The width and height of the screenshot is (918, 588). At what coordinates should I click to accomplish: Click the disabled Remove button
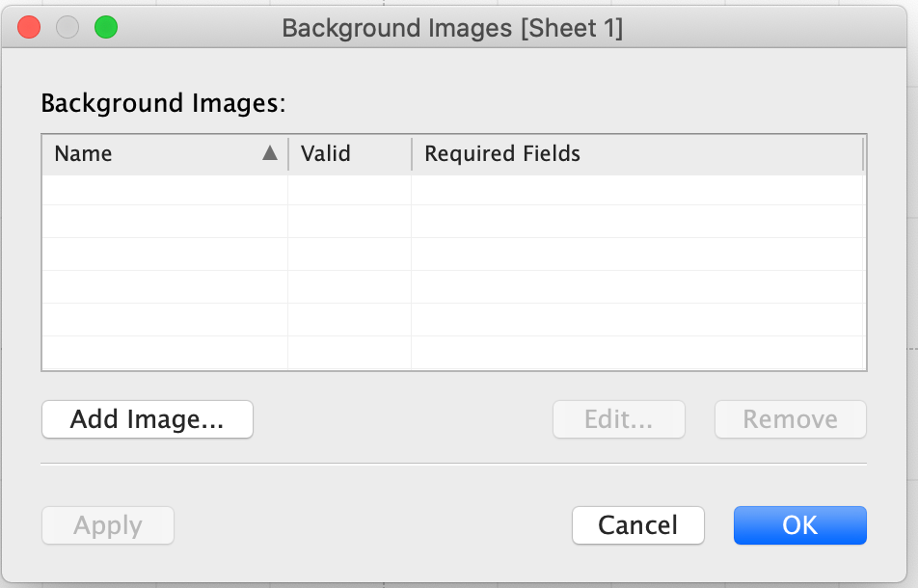[x=790, y=419]
